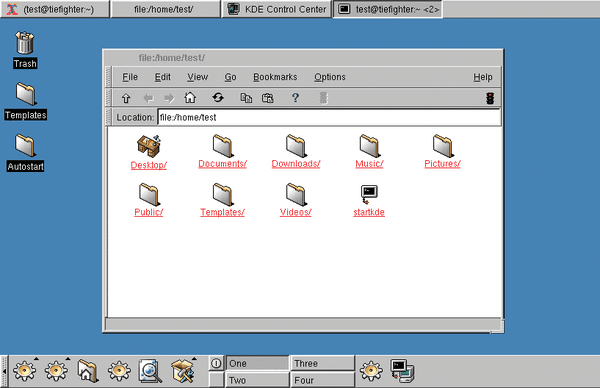
Task: Click the Pictures/ link label
Action: (443, 164)
